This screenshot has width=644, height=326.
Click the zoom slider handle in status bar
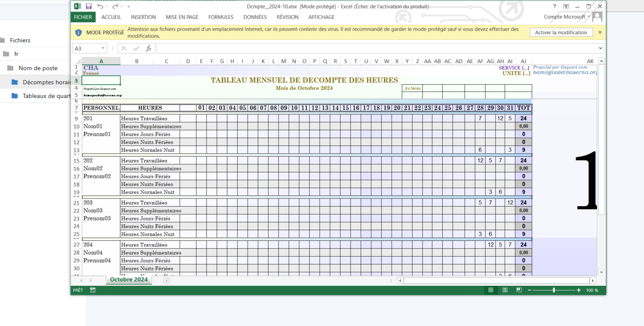[554, 290]
